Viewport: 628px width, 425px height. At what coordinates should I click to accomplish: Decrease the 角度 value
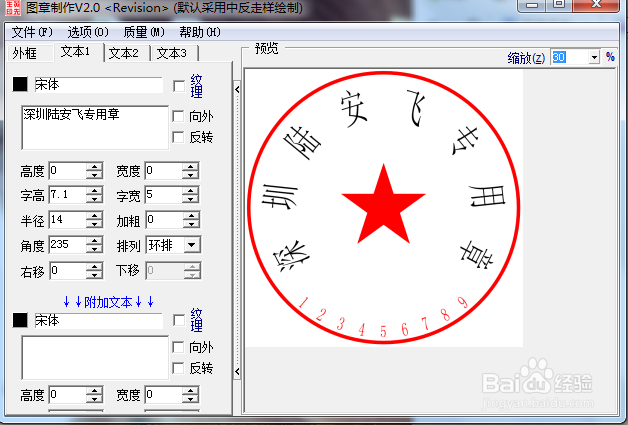(x=94, y=249)
